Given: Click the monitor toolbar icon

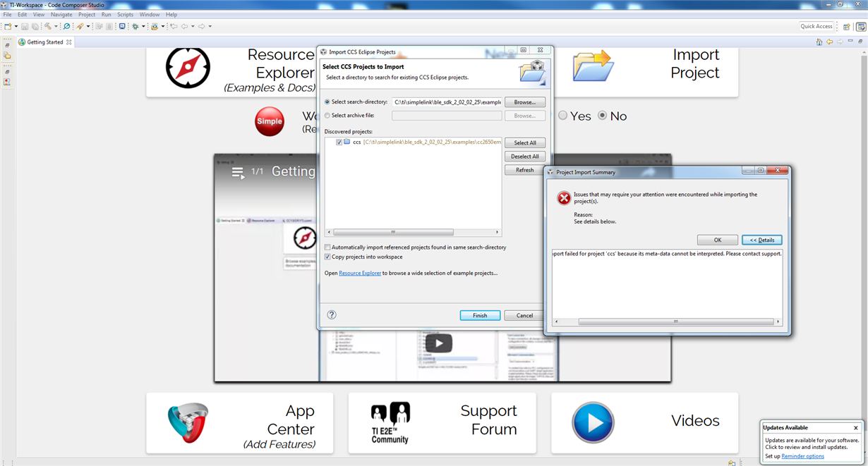Looking at the screenshot, I should [x=122, y=26].
